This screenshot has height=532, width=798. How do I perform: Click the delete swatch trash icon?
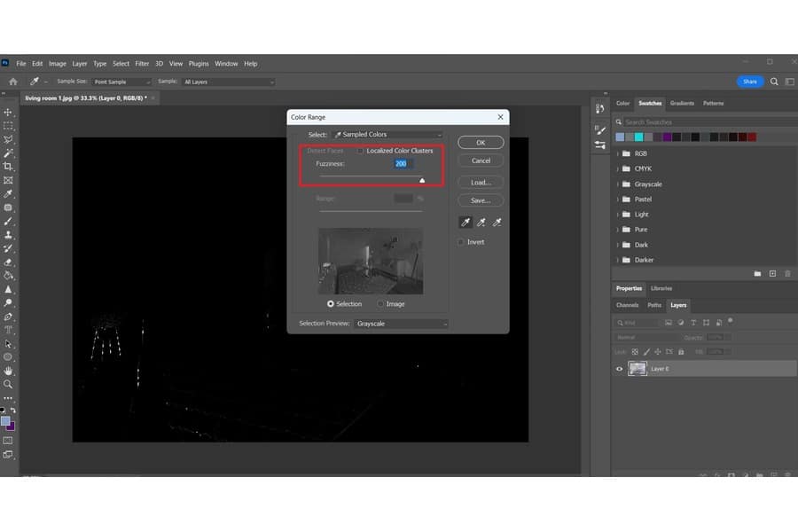(x=788, y=274)
